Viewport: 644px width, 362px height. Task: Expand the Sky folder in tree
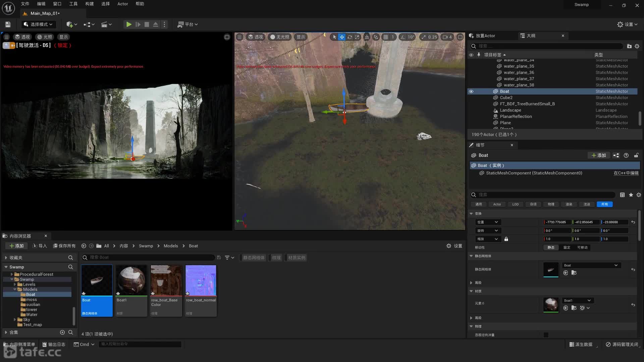pos(15,319)
